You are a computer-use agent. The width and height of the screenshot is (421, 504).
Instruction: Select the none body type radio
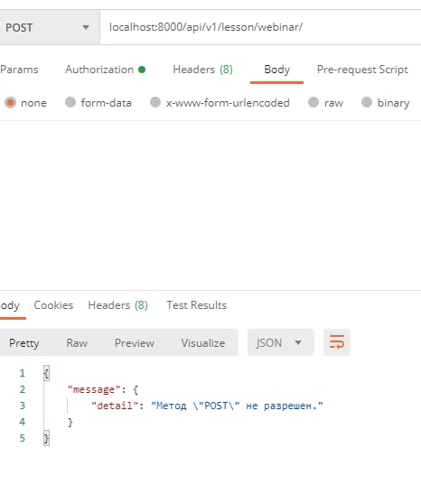(x=10, y=103)
